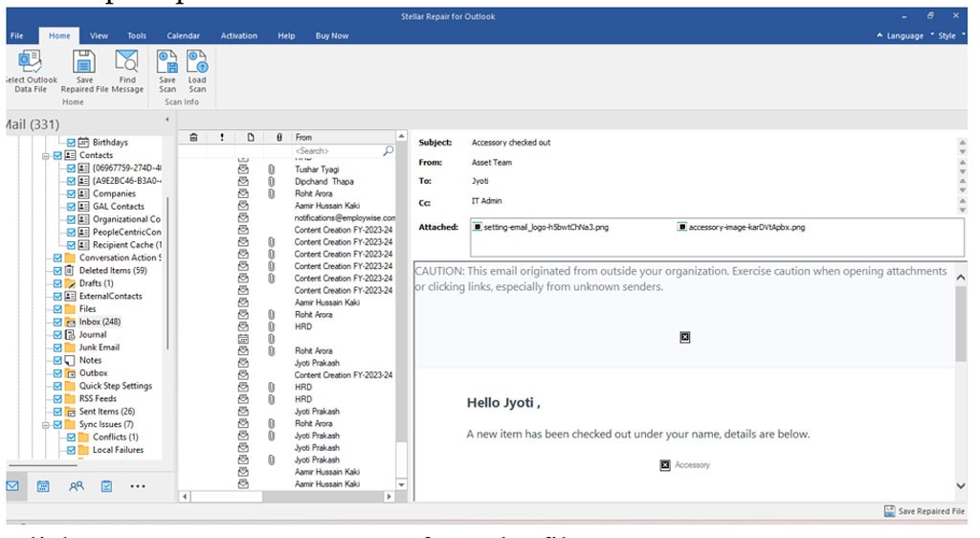980x538 pixels.
Task: Open the File menu
Action: (x=17, y=35)
